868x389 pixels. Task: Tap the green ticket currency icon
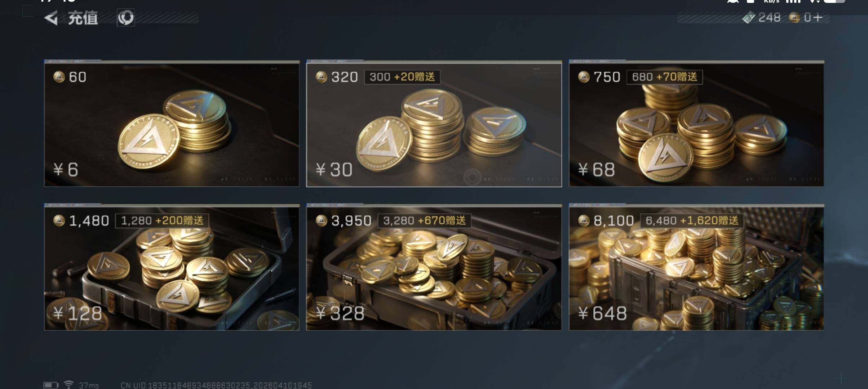tap(749, 18)
